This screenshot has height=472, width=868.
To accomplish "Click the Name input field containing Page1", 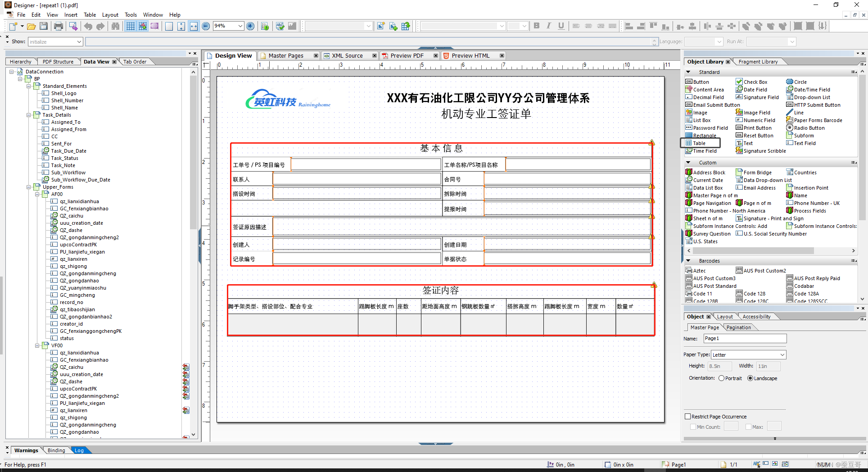I will (x=744, y=339).
